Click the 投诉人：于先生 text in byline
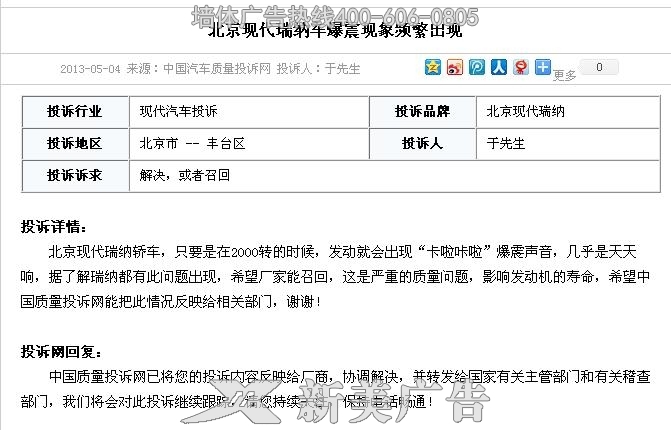 (318, 68)
